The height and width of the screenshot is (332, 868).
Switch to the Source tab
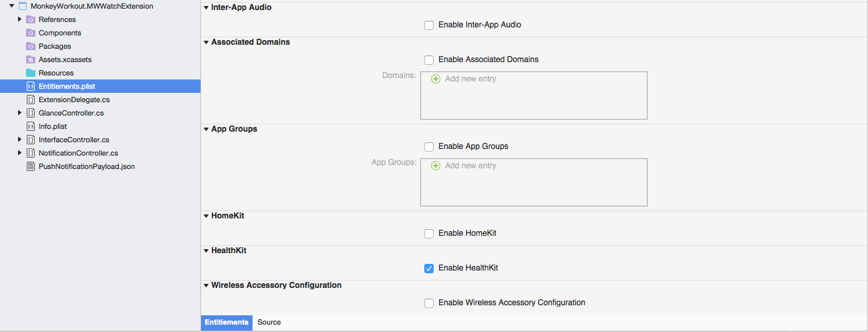(269, 323)
